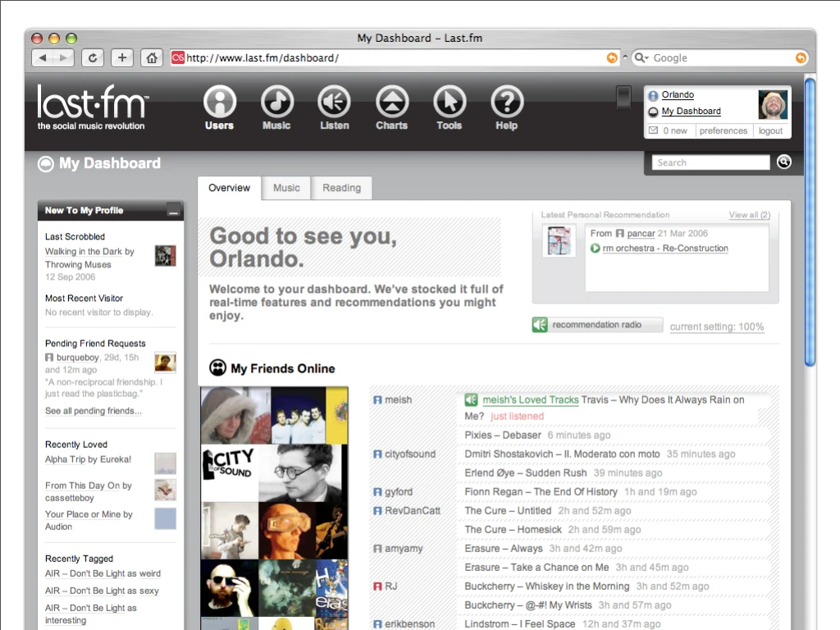Open the Help section icon
Image resolution: width=840 pixels, height=630 pixels.
click(x=507, y=102)
